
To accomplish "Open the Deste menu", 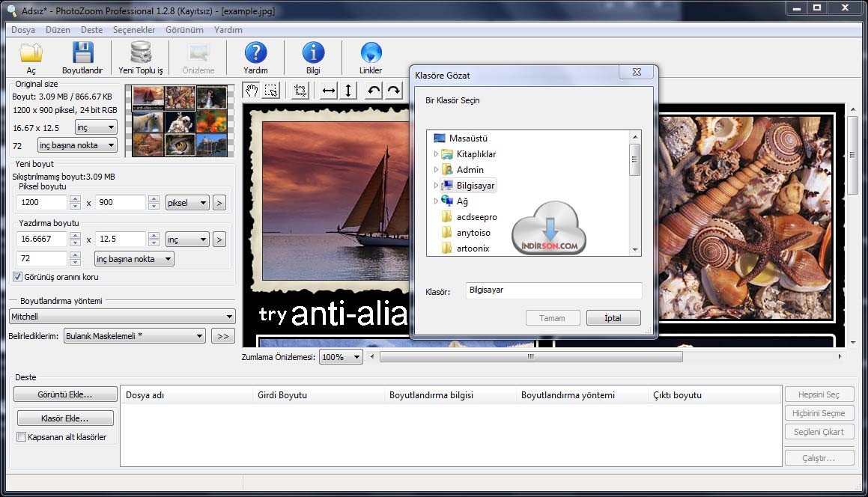I will tap(91, 30).
